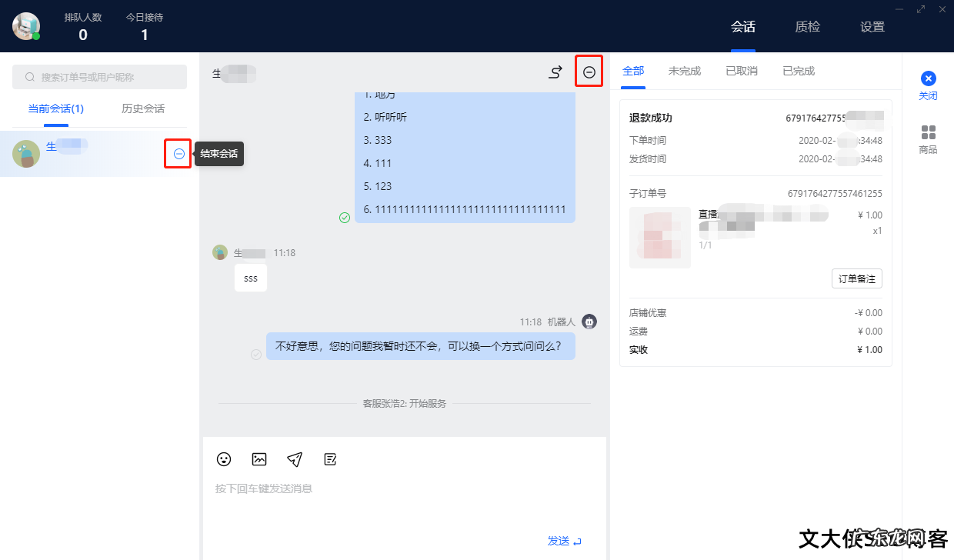954x560 pixels.
Task: Select the quick send paper plane icon
Action: click(295, 459)
